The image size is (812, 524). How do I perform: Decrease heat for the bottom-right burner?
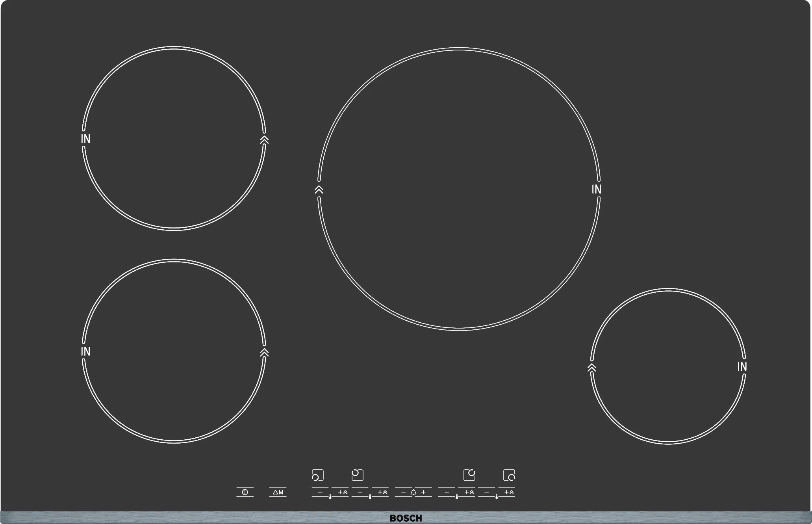pos(487,492)
